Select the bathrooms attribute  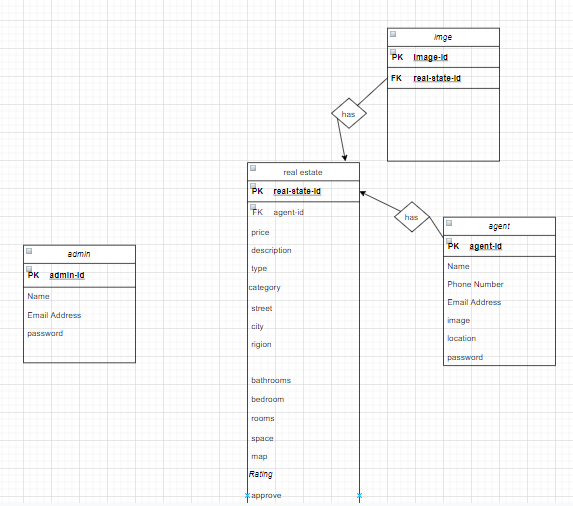pyautogui.click(x=271, y=380)
